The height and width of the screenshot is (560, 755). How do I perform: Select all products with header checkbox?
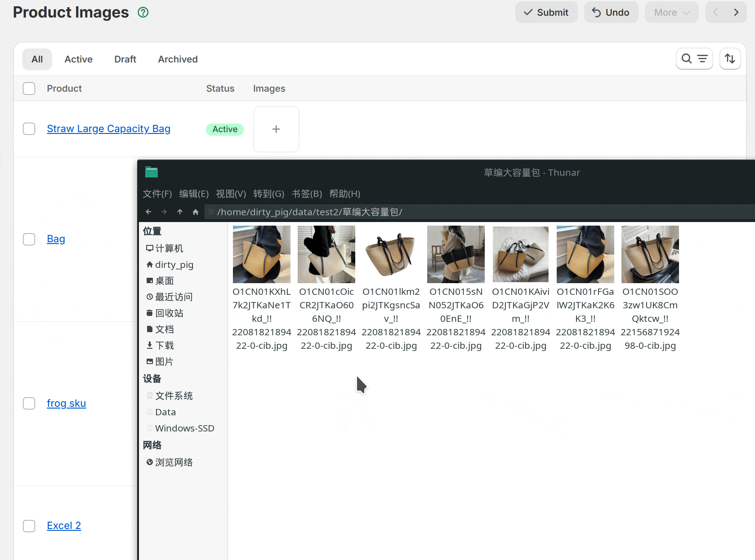(x=29, y=89)
